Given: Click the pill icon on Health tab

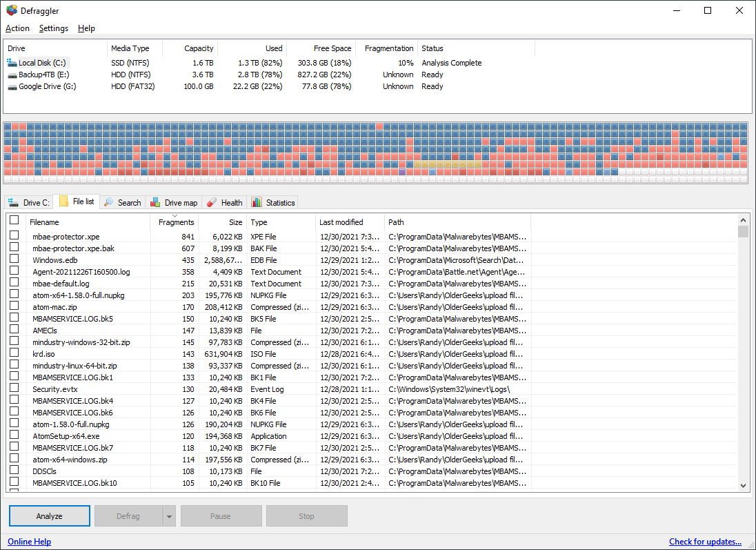Looking at the screenshot, I should [212, 203].
